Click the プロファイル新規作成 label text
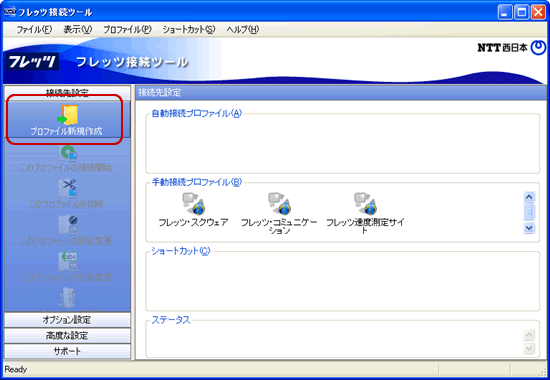 (x=66, y=131)
